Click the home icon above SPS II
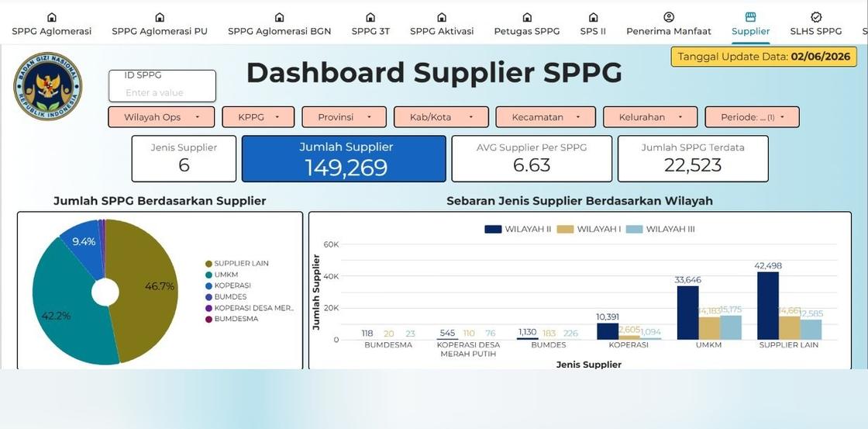This screenshot has height=429, width=868. [x=593, y=17]
